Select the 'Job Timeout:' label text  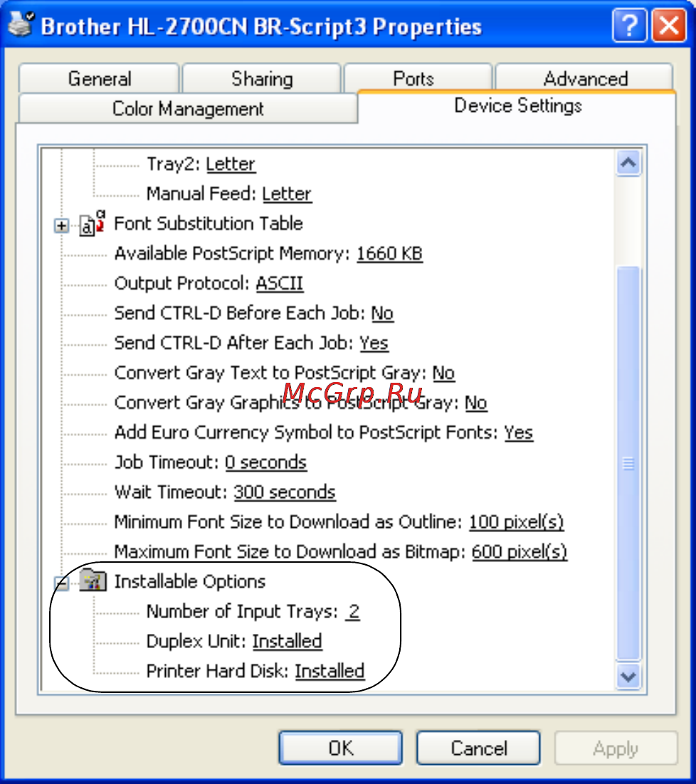[x=167, y=462]
